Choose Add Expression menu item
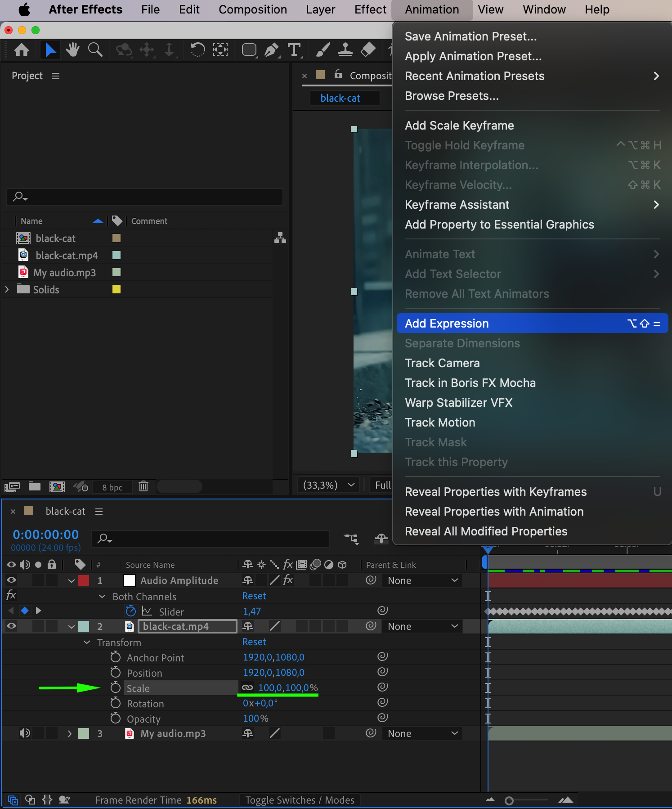Screen dimensions: 672x809 532,324
